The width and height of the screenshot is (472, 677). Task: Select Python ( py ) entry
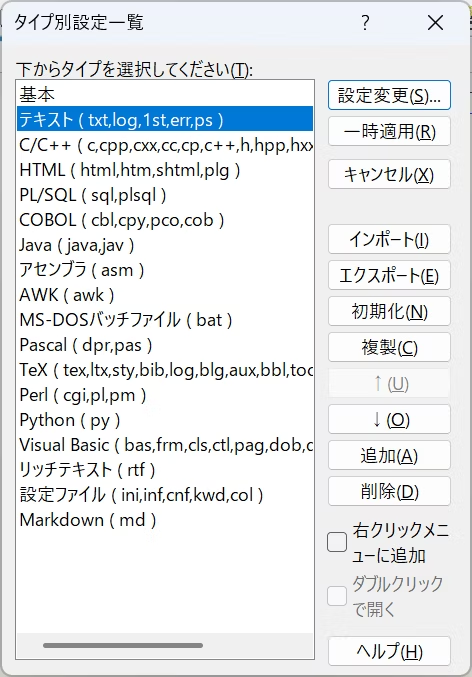165,420
